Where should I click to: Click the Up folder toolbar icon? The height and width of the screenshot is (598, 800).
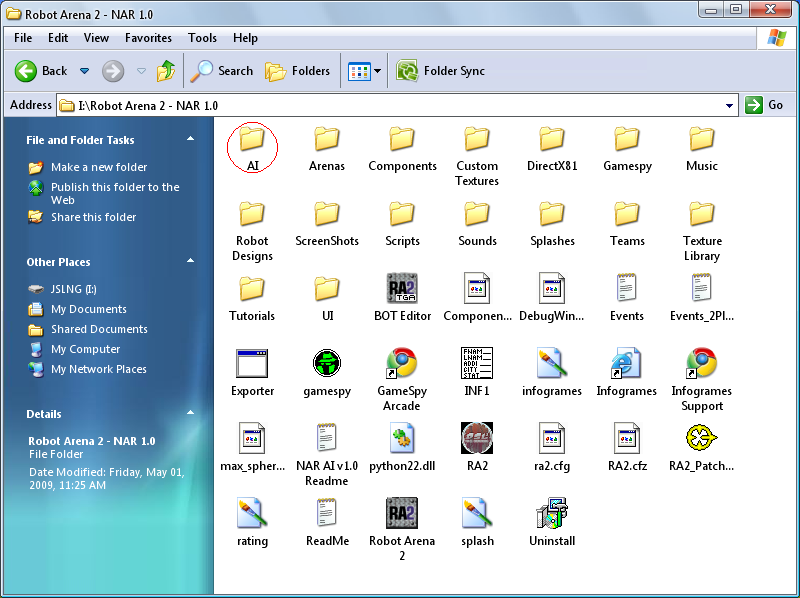click(x=166, y=71)
